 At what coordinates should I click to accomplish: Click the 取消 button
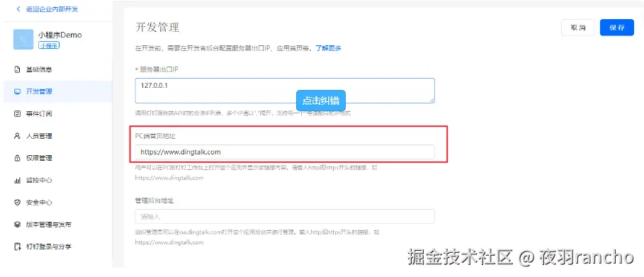click(x=578, y=28)
